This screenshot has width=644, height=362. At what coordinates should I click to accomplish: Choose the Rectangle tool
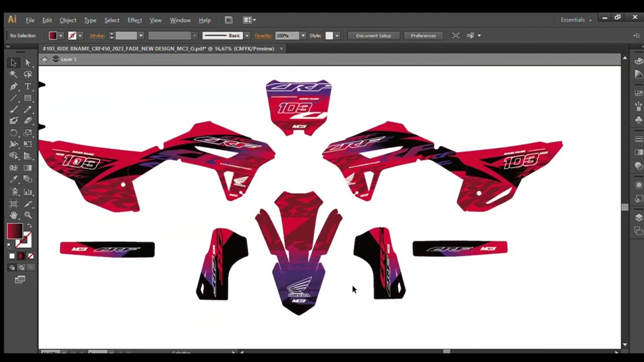[x=28, y=98]
